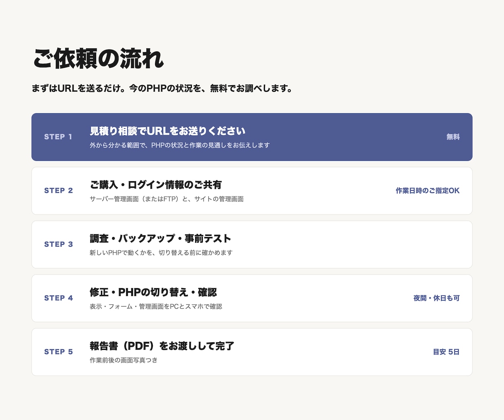The width and height of the screenshot is (504, 420).
Task: Select the STEP 1 label
Action: 58,137
